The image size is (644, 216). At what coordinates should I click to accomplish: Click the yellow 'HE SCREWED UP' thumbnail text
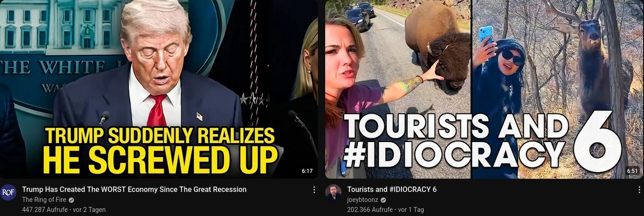click(160, 159)
